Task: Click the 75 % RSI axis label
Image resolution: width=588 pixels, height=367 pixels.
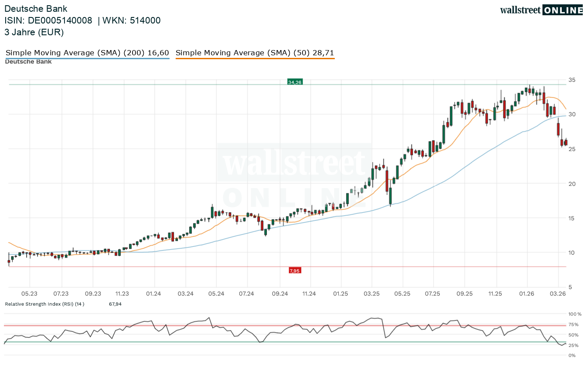Action: [x=573, y=324]
